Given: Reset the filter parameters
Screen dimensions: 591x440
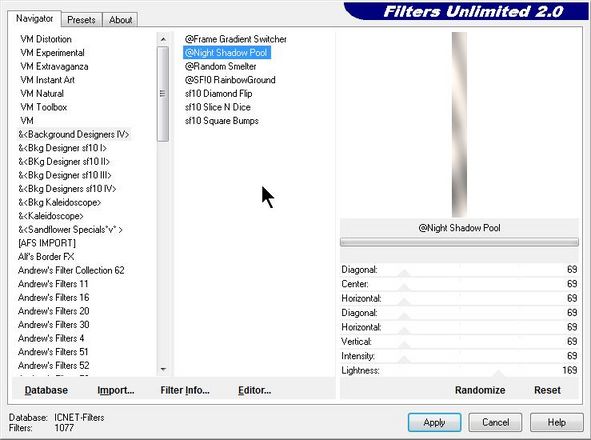Looking at the screenshot, I should (x=547, y=390).
